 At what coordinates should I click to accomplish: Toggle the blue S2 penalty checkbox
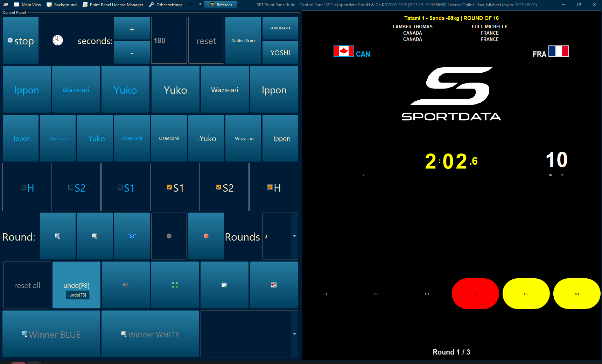(x=71, y=187)
